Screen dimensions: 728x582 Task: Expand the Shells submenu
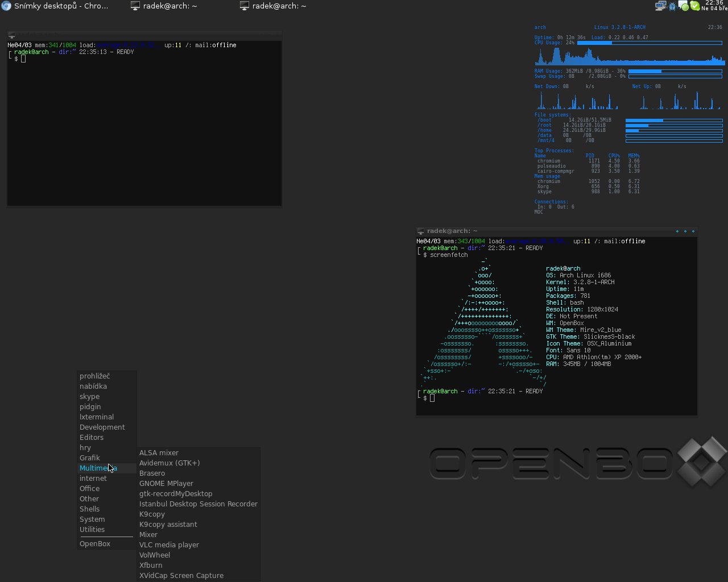click(107, 509)
